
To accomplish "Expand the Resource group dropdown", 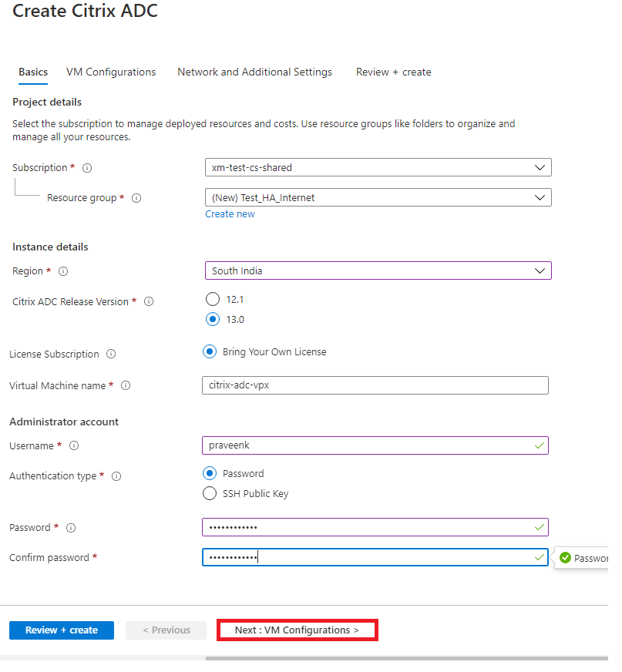I will (378, 197).
